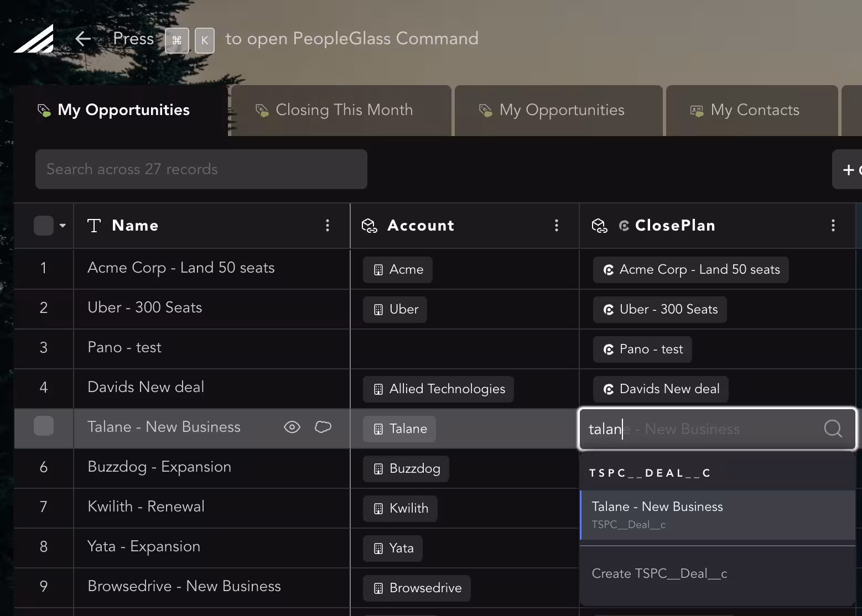This screenshot has height=616, width=862.
Task: Click the command key shortcut badge
Action: 177,40
